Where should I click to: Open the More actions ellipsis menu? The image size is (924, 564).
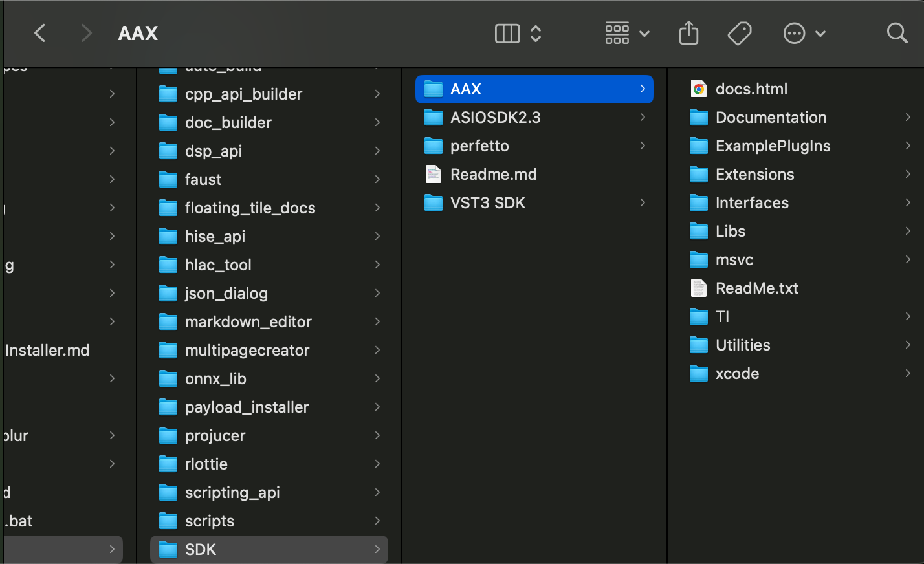(x=804, y=33)
